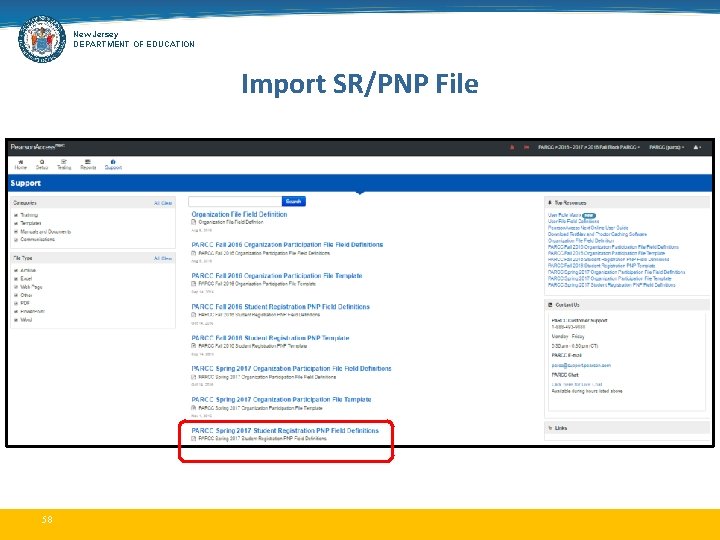720x540 pixels.
Task: Click Clear link in Categories header
Action: [x=166, y=203]
